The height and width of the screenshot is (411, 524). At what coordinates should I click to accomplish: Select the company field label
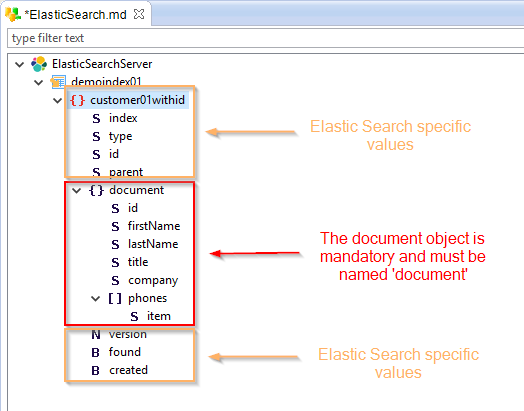pos(153,280)
